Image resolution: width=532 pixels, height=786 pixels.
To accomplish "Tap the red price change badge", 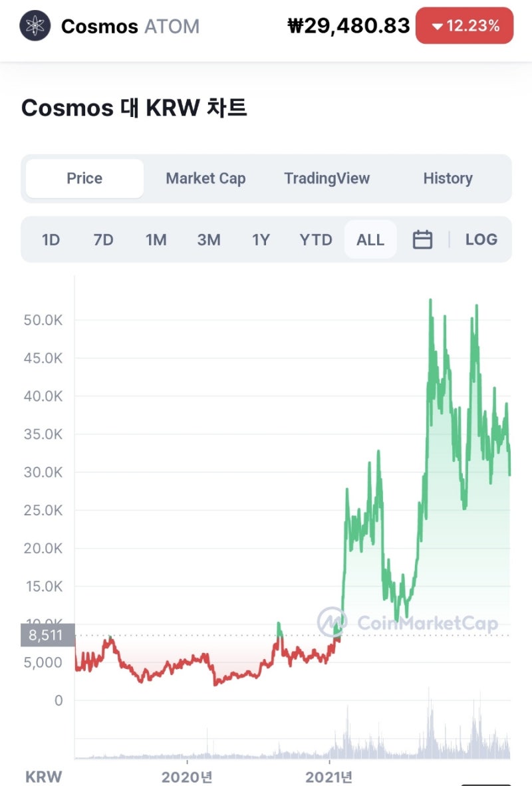I will tap(464, 26).
